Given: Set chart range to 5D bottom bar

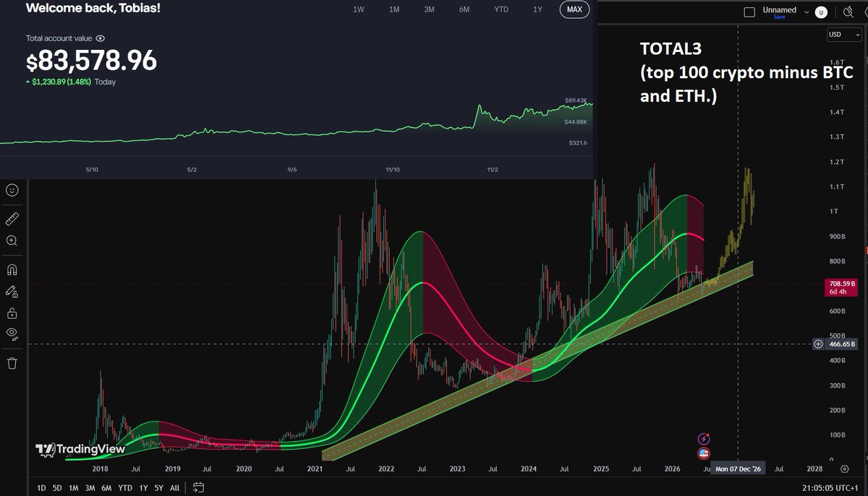Looking at the screenshot, I should click(x=56, y=487).
